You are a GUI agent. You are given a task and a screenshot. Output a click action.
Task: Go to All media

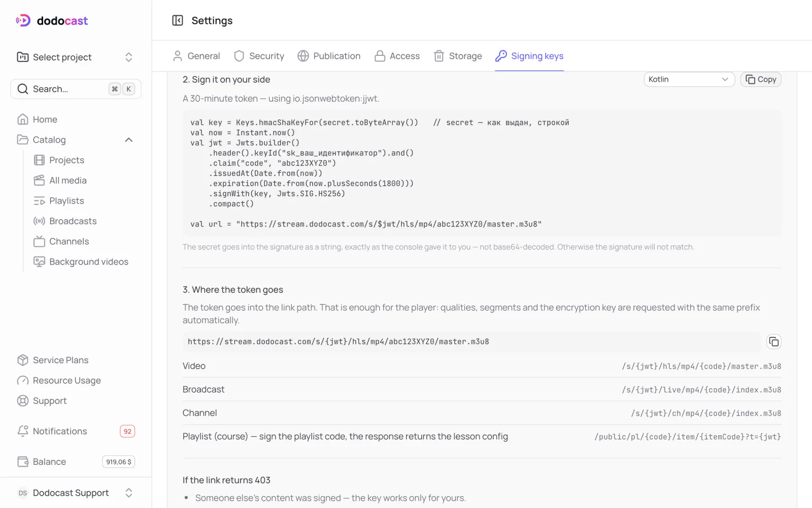tap(68, 180)
